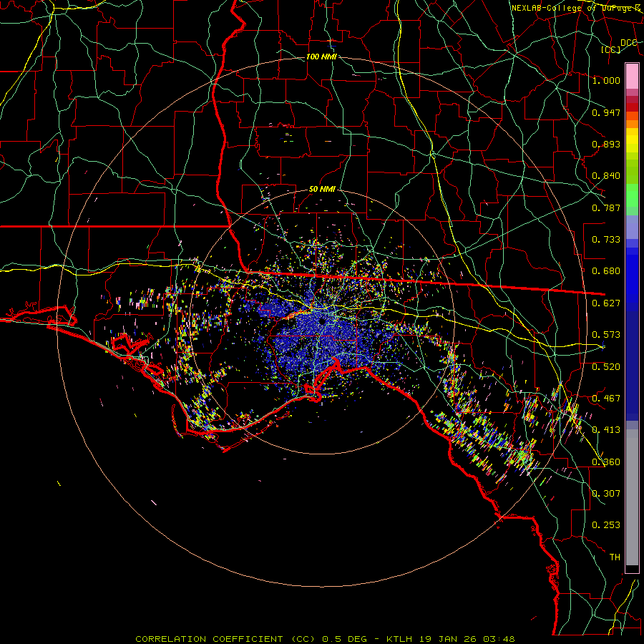
Task: Click the 0.680 scale value
Action: [x=606, y=271]
